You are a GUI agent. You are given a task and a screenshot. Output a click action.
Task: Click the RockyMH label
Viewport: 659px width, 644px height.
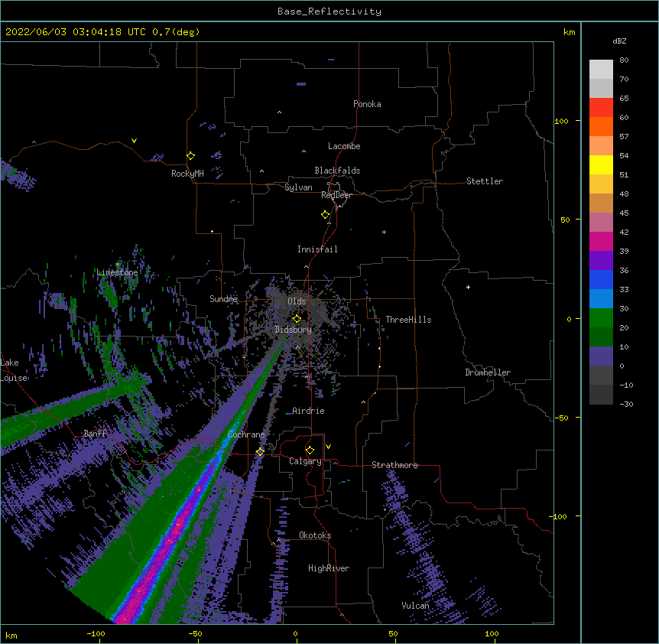187,174
